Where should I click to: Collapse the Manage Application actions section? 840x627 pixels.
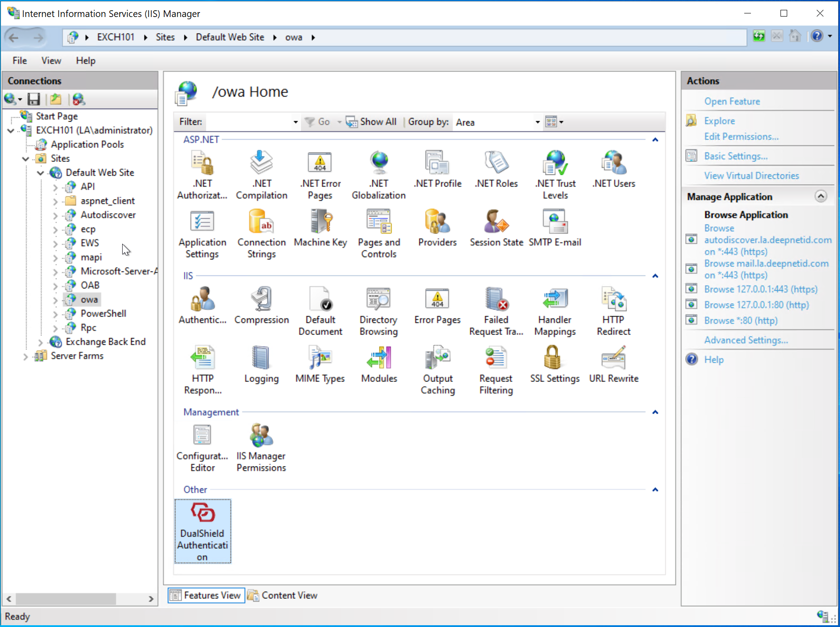821,196
